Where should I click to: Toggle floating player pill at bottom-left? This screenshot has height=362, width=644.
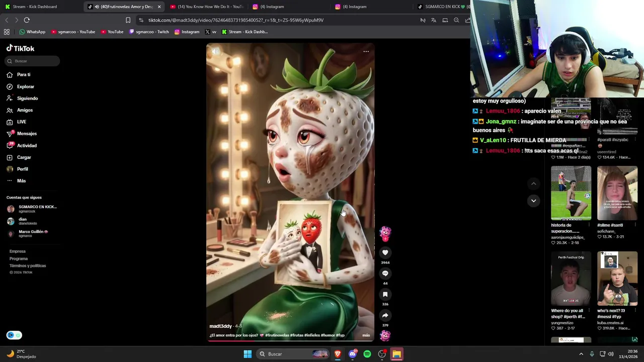[x=14, y=335]
